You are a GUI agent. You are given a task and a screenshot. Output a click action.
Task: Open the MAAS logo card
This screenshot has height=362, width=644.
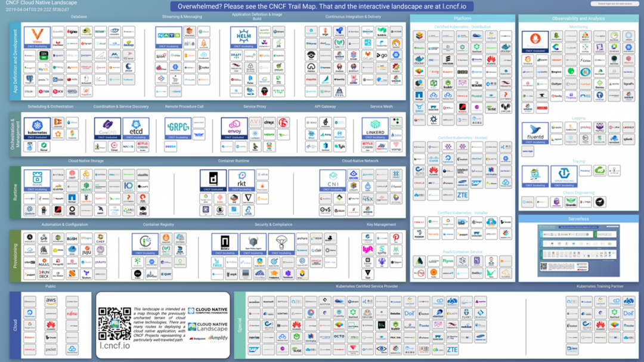pyautogui.click(x=44, y=262)
